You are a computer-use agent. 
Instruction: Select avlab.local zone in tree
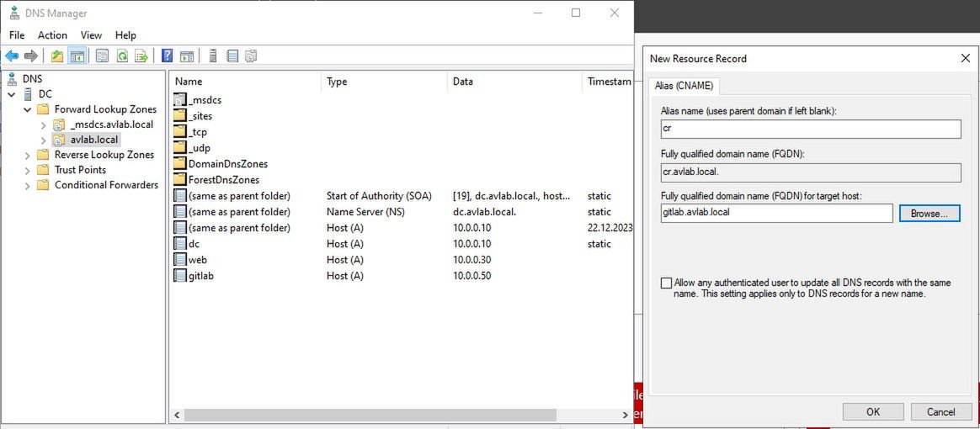[93, 140]
